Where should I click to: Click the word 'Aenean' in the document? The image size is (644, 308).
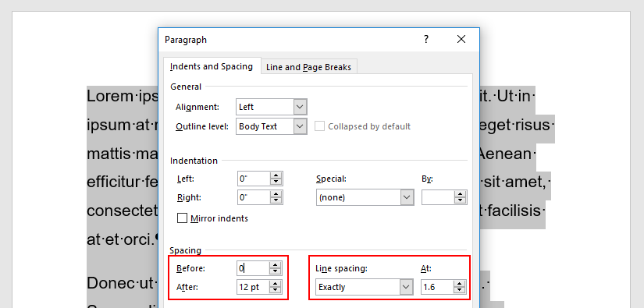click(x=505, y=154)
